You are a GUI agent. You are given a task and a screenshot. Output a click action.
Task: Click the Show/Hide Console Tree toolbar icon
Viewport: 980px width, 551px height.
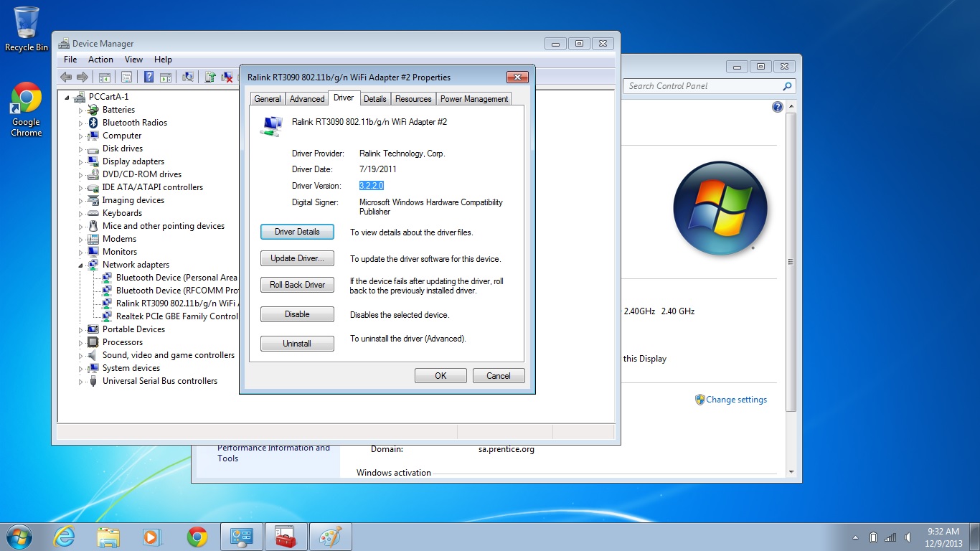pos(105,77)
